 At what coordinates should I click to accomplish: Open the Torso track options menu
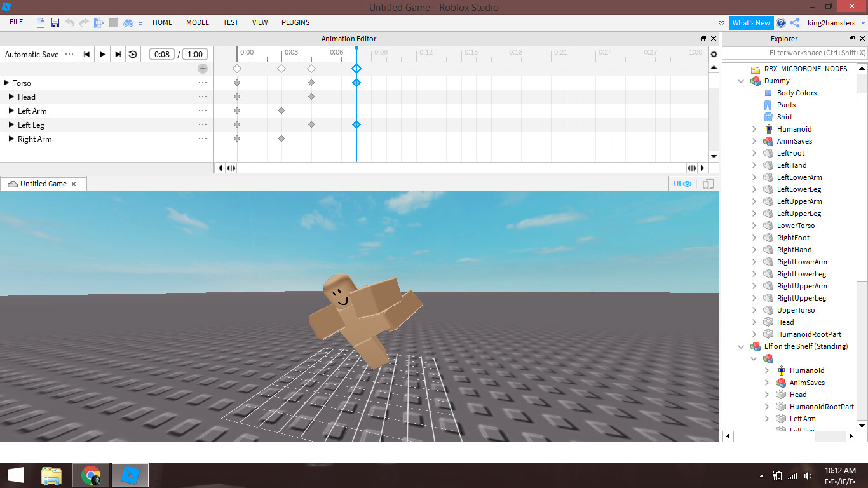coord(203,83)
